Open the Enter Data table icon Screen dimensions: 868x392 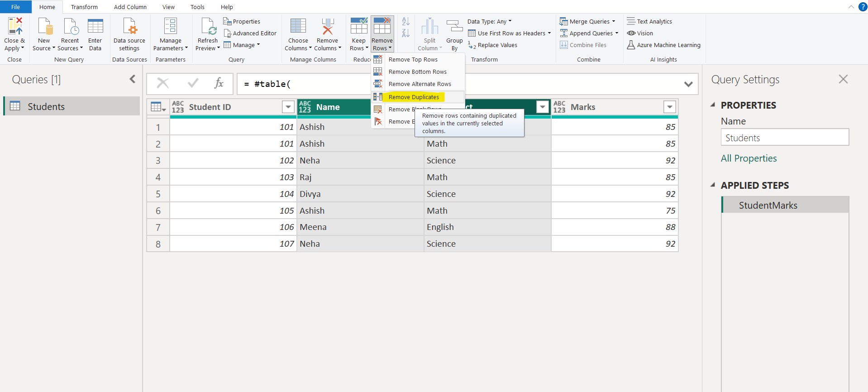[95, 27]
